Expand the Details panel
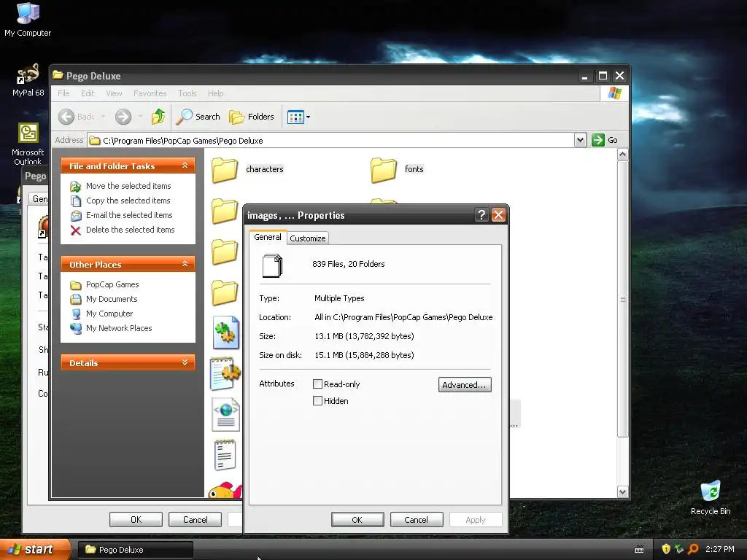747x560 pixels. [x=185, y=363]
